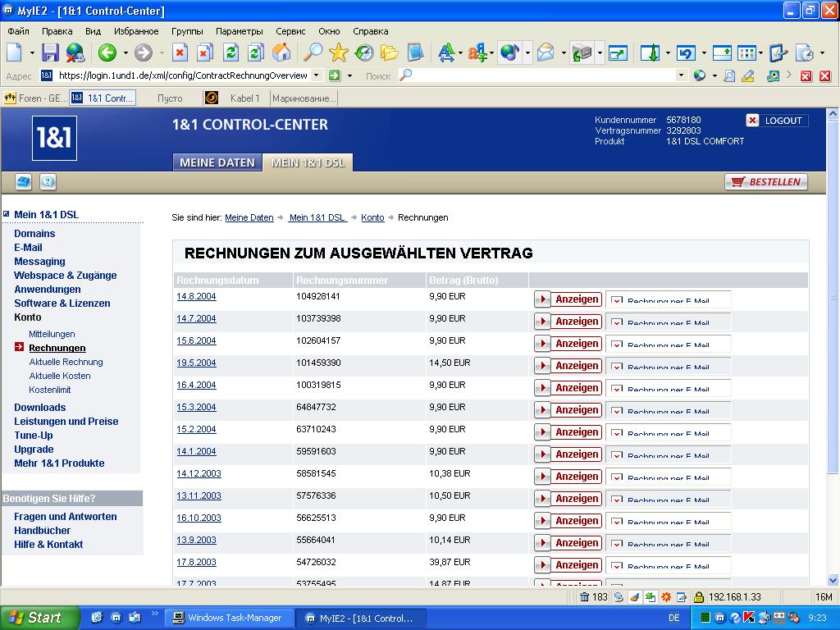Open History via the clock icon
Image resolution: width=840 pixels, height=630 pixels.
point(364,52)
